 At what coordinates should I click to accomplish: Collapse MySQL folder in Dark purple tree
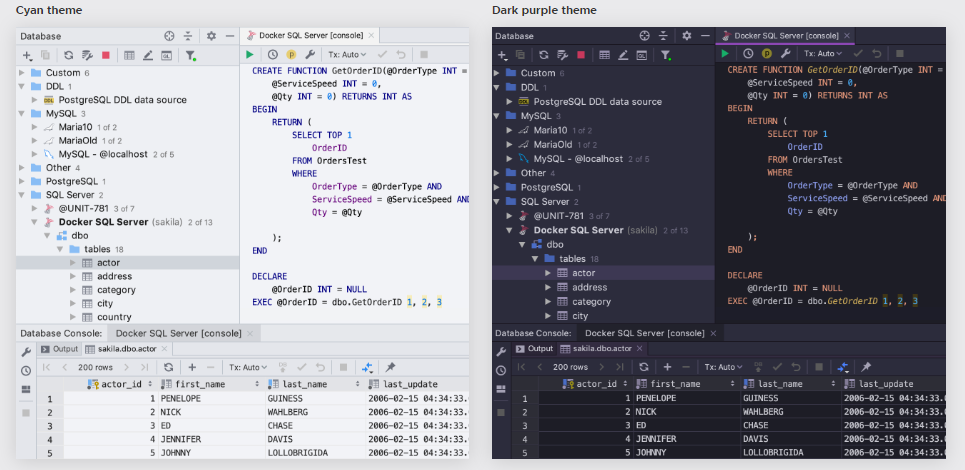(498, 116)
